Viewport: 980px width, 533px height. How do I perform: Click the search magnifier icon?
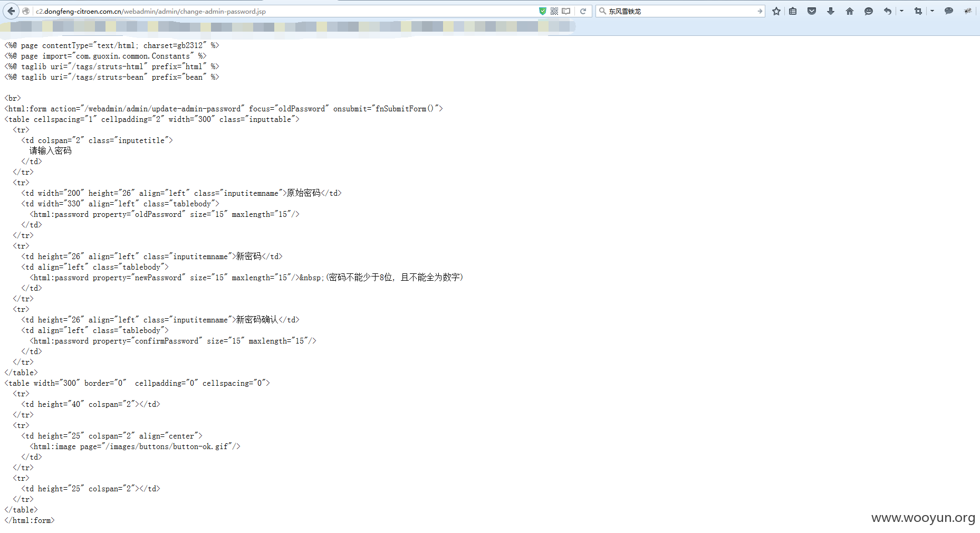point(602,11)
